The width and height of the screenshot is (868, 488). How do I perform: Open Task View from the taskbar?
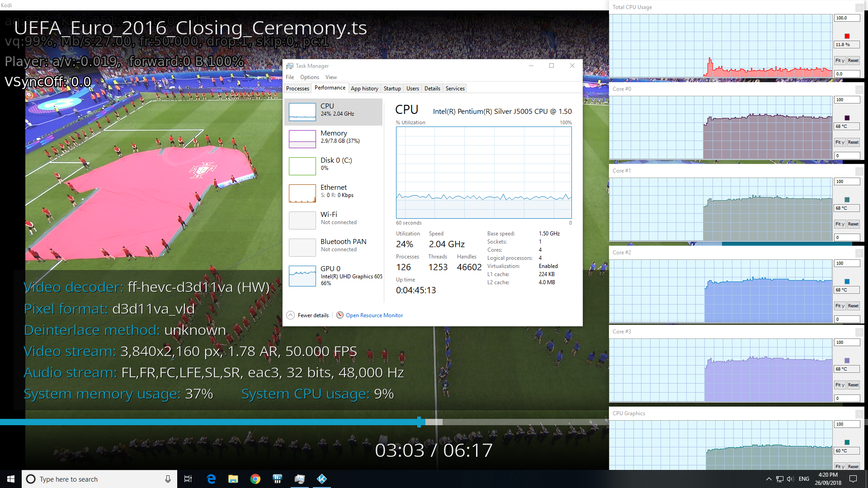coord(188,479)
